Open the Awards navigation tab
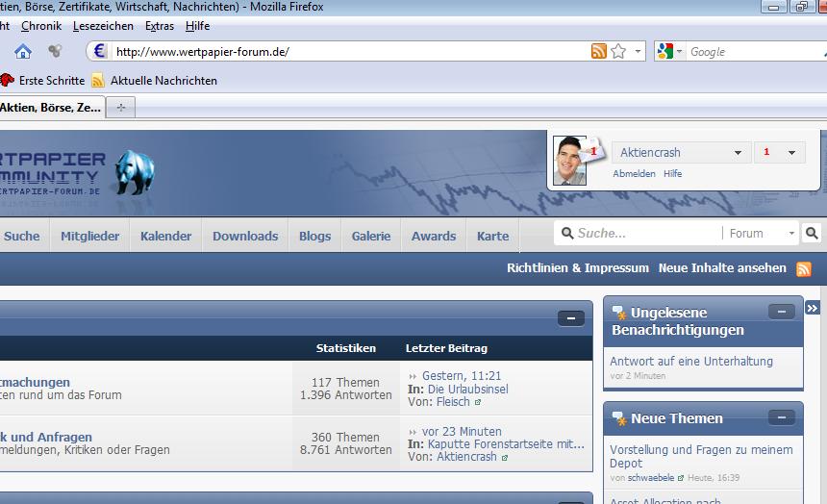This screenshot has width=827, height=504. [x=434, y=236]
